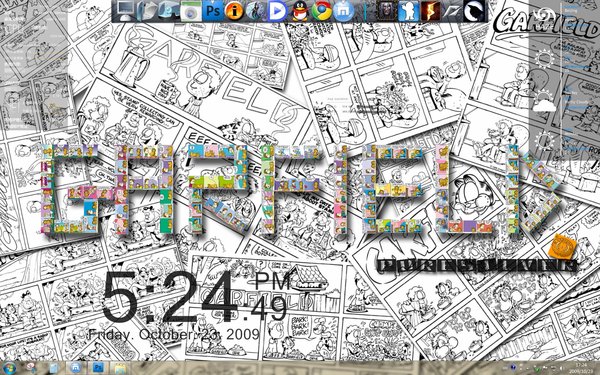Image resolution: width=600 pixels, height=375 pixels.
Task: Click the Maxthon button on the taskbar
Action: tap(75, 368)
